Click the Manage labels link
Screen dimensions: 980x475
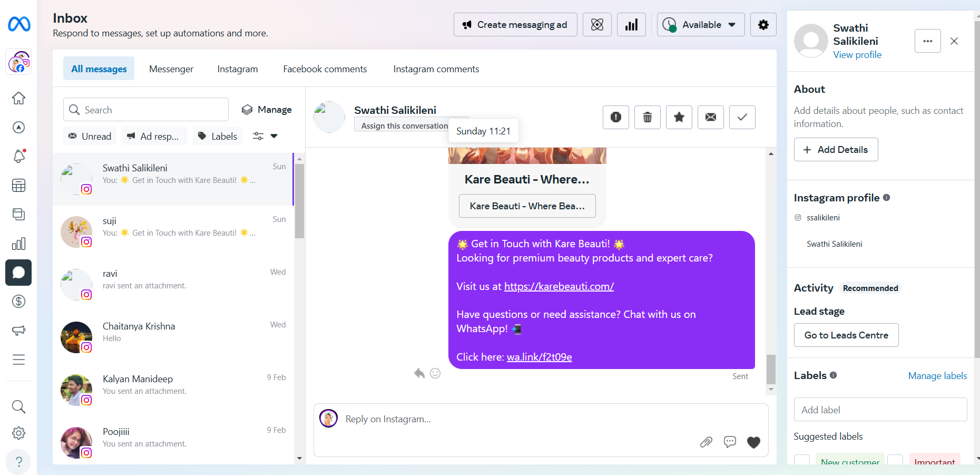[937, 376]
